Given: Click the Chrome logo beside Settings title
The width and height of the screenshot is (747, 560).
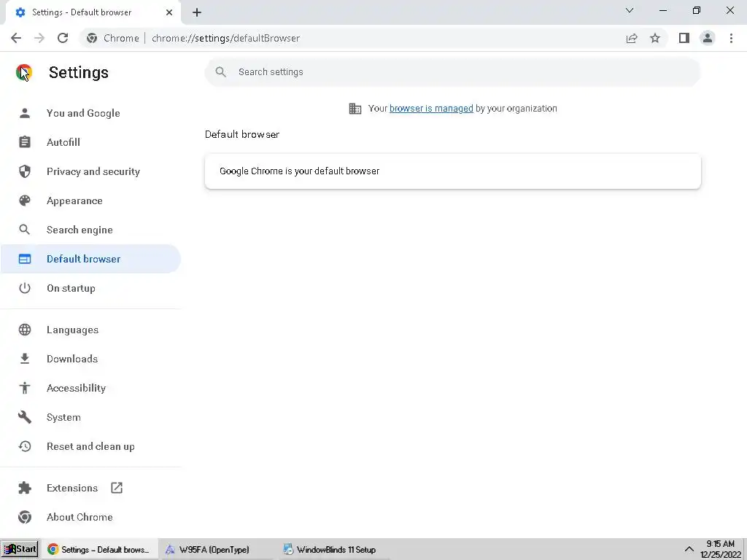Looking at the screenshot, I should [24, 72].
